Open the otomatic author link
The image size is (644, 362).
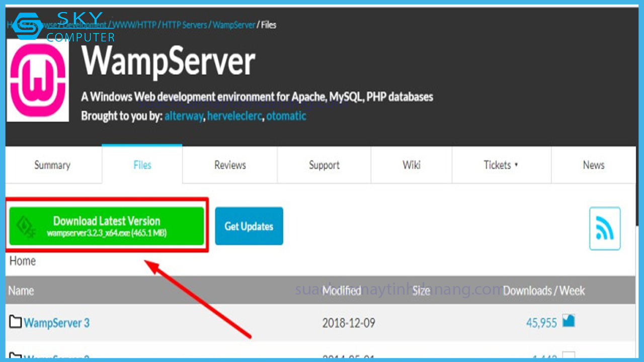[x=286, y=116]
